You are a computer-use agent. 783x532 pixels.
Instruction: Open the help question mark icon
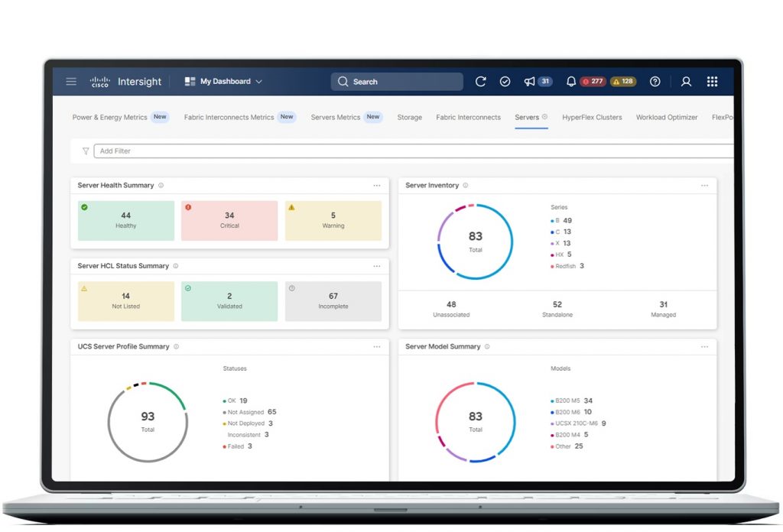tap(655, 82)
